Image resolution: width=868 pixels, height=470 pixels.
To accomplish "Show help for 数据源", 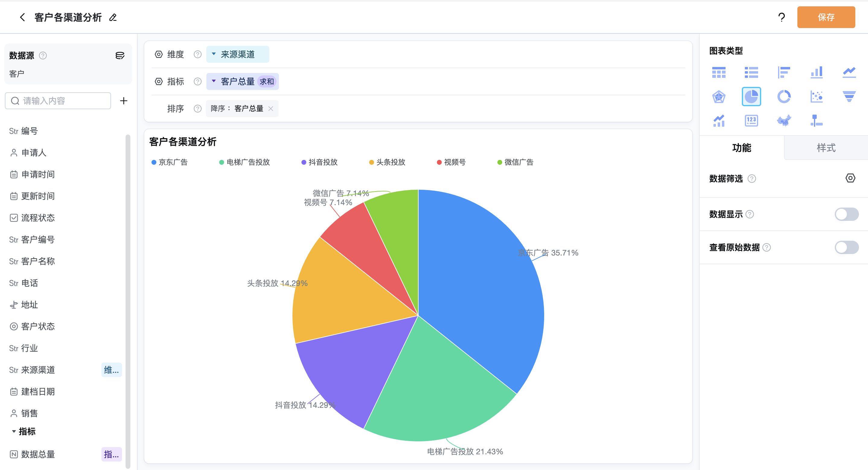I will 43,55.
